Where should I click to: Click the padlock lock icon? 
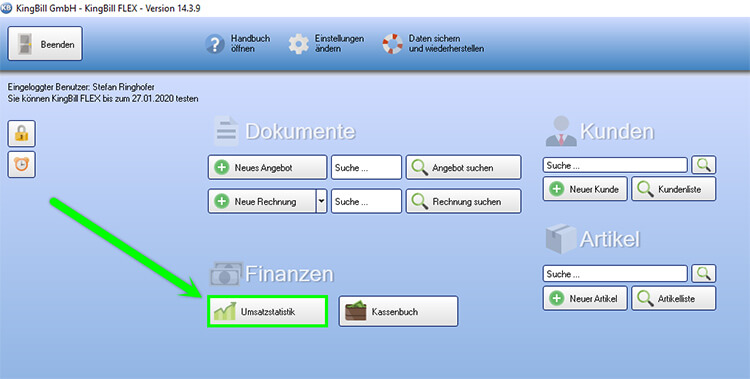click(22, 134)
